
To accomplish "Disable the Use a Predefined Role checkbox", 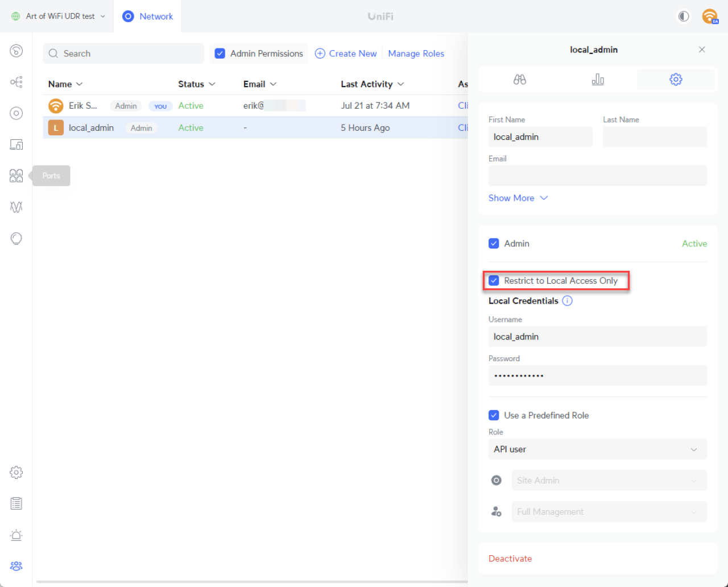I will [494, 415].
